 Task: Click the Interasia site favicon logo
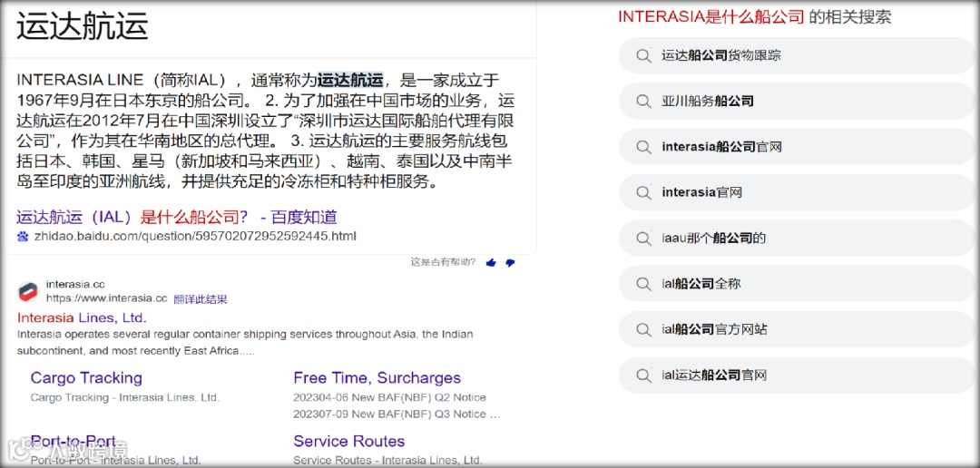tap(27, 291)
